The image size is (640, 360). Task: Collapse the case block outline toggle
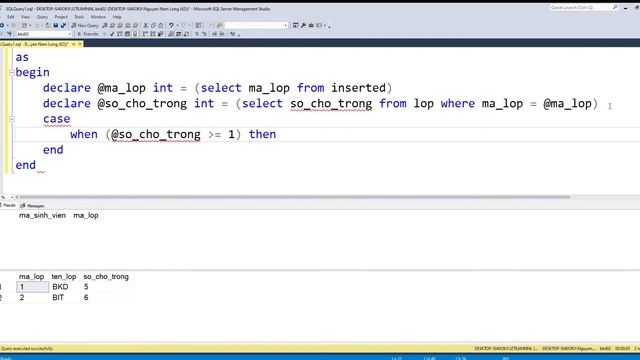(12, 119)
